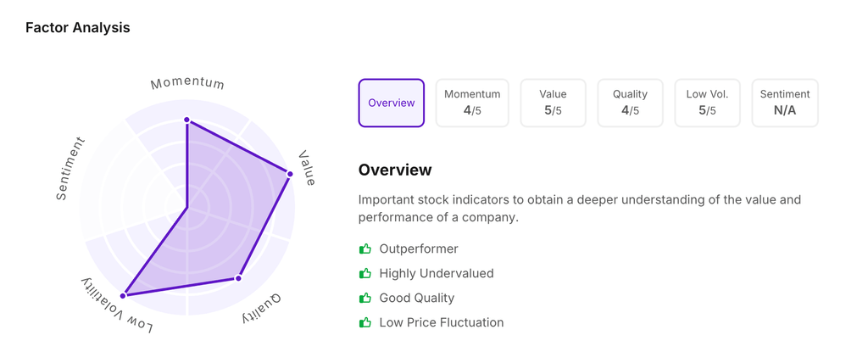Click thumbs-up icon beside Low Price Fluctuation
The height and width of the screenshot is (363, 868).
coord(365,323)
